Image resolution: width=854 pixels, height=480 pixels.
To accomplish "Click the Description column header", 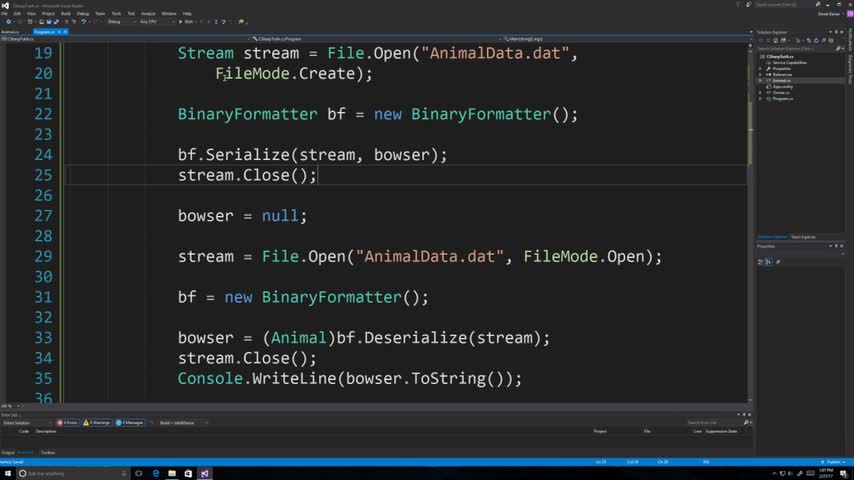I will click(46, 432).
